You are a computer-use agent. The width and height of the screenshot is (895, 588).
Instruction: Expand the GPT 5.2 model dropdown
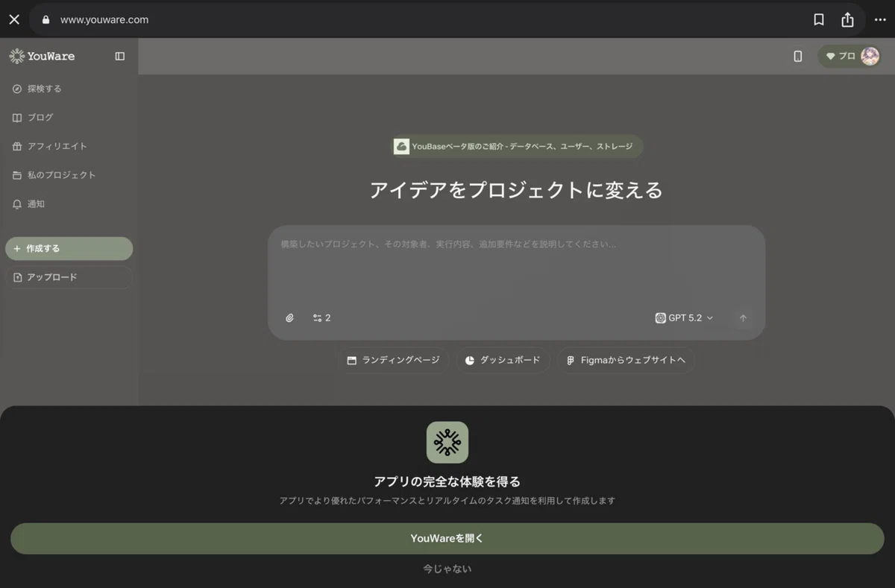click(684, 318)
